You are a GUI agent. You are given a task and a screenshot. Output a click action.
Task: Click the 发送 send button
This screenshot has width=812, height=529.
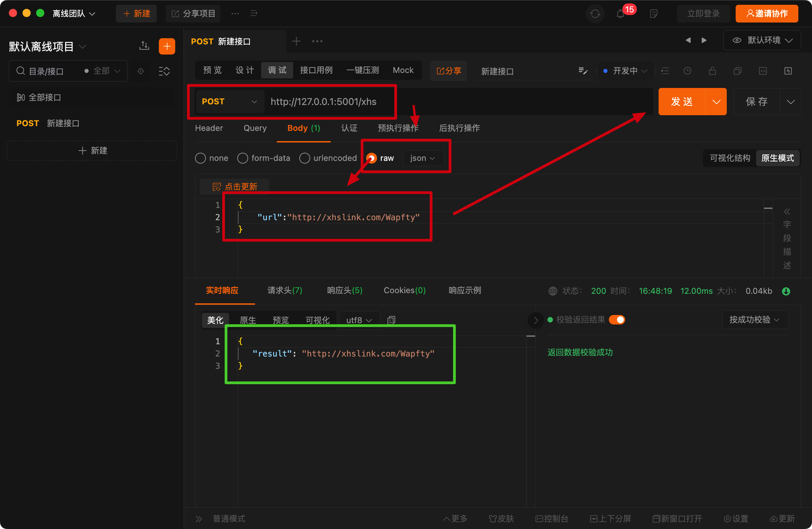click(x=681, y=102)
